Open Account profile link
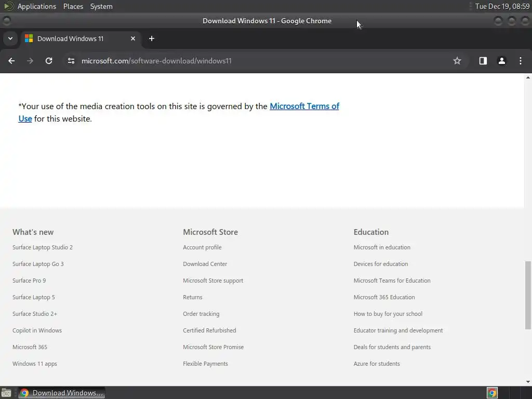The image size is (532, 399). 202,247
